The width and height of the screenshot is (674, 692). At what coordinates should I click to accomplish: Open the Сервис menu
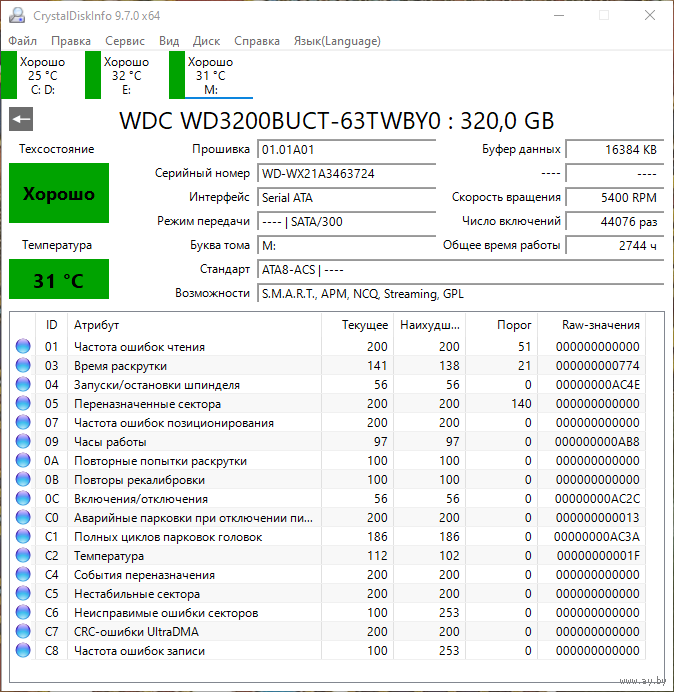click(124, 41)
